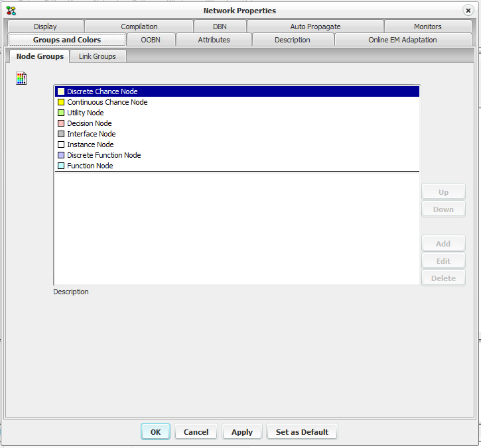
Task: Click the white Instance Node swatch
Action: [x=61, y=144]
